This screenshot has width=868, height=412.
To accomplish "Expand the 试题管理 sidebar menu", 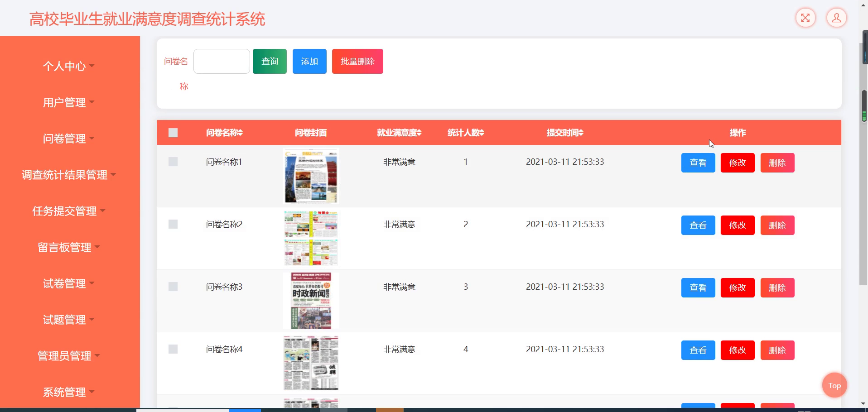I will (69, 320).
